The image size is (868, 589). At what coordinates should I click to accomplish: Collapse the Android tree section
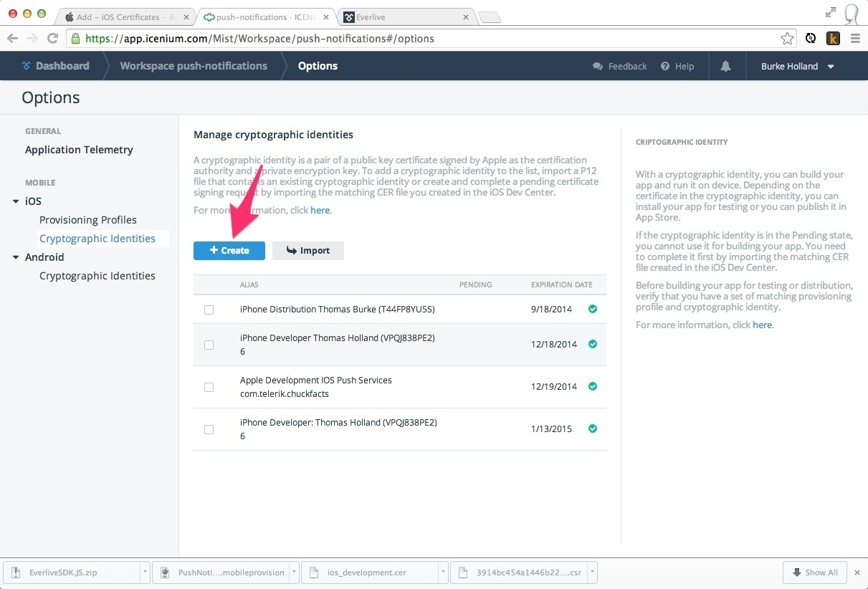16,257
